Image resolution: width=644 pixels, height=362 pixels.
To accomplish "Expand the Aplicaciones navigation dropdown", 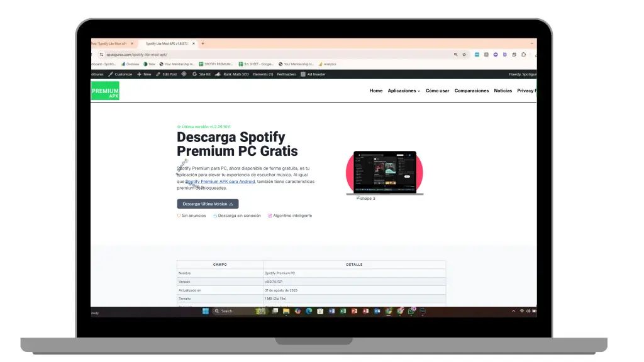I will [x=404, y=90].
